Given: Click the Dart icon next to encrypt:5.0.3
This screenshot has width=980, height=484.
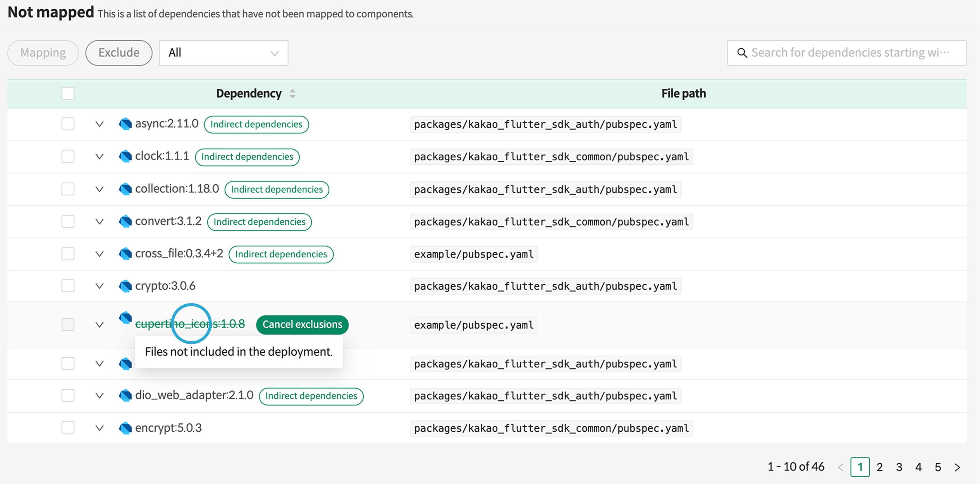Looking at the screenshot, I should (x=125, y=428).
